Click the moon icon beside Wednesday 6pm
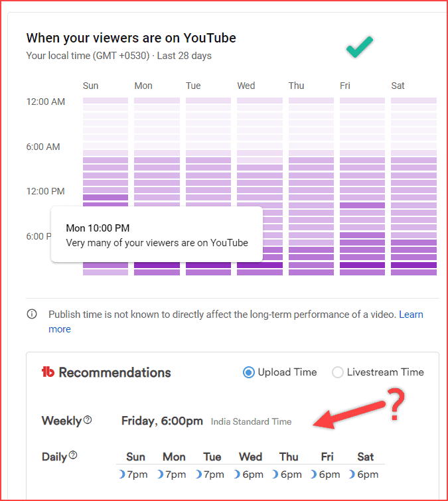The image size is (448, 501). pos(237,474)
